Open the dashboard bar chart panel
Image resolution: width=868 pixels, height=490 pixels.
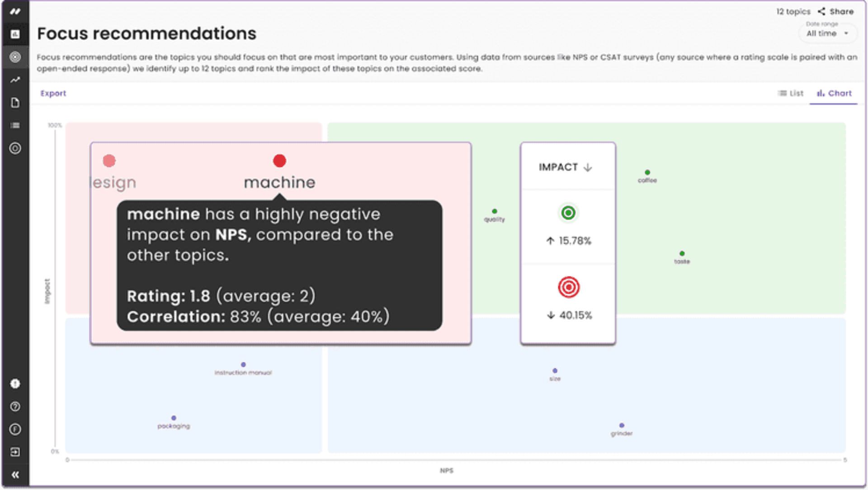(15, 34)
